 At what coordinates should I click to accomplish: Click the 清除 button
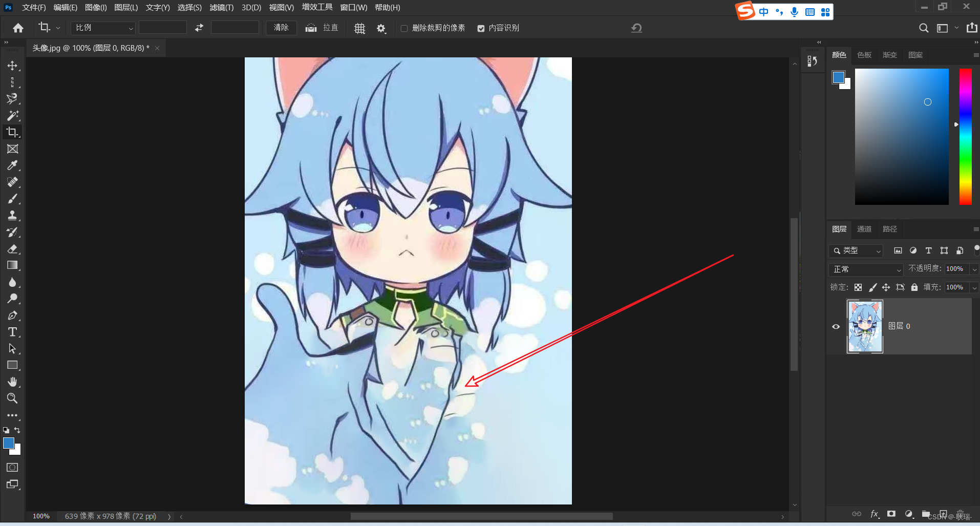point(281,28)
